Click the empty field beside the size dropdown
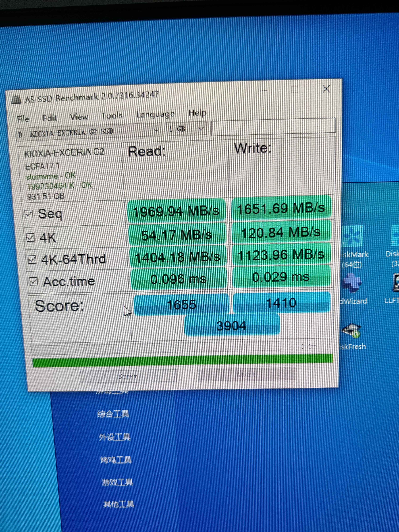The width and height of the screenshot is (399, 532). 273,127
